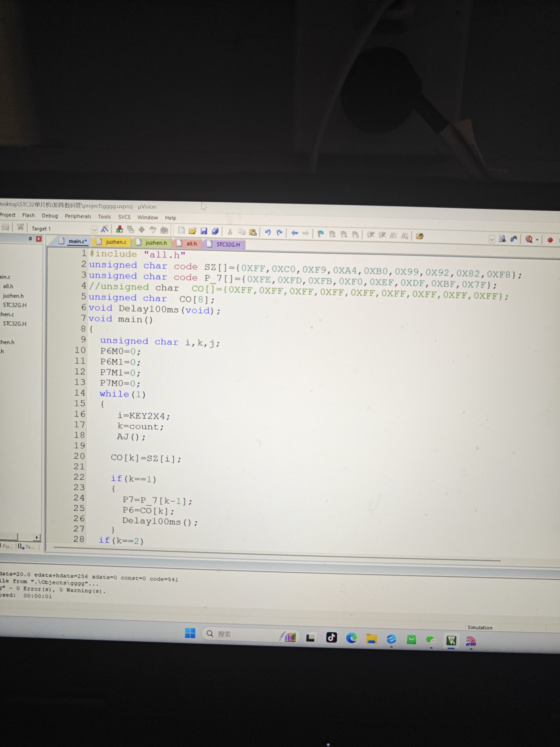
Task: Pin the Project panel pushpin
Action: point(30,239)
